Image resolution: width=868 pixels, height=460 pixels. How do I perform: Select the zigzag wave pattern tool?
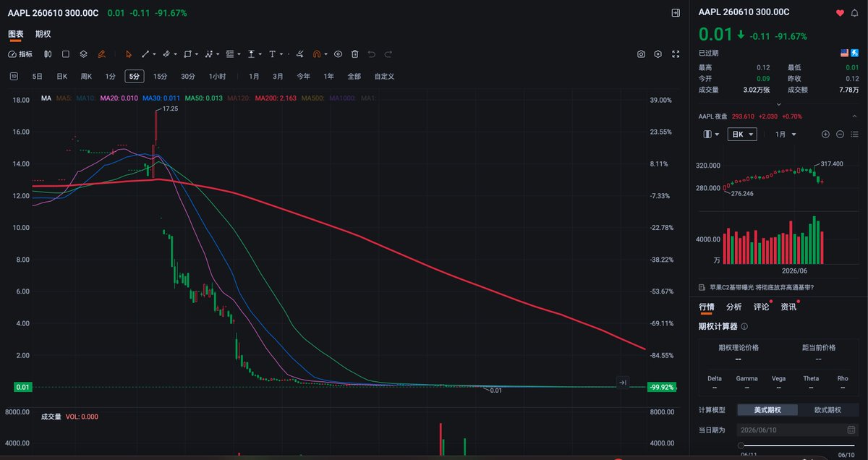coord(209,54)
